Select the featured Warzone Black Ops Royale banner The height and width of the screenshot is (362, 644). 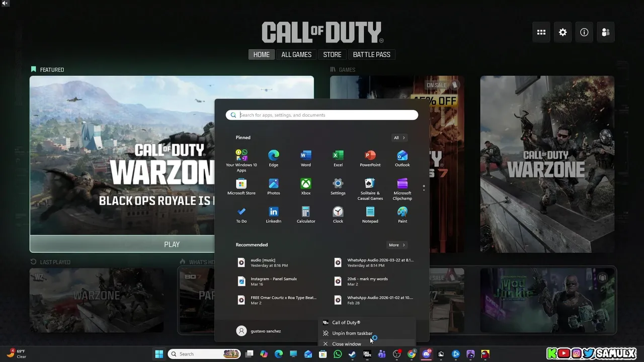pyautogui.click(x=122, y=155)
